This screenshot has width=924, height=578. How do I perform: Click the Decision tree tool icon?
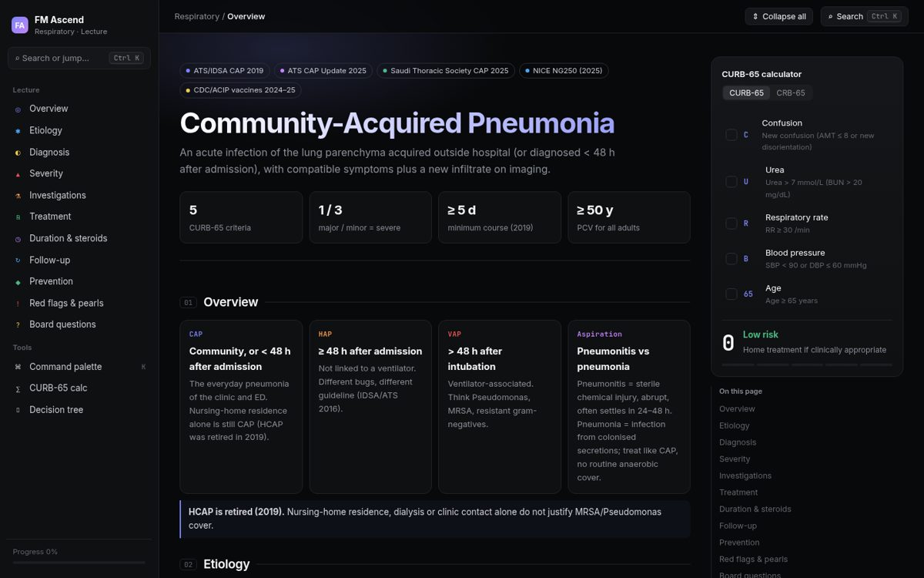18,410
